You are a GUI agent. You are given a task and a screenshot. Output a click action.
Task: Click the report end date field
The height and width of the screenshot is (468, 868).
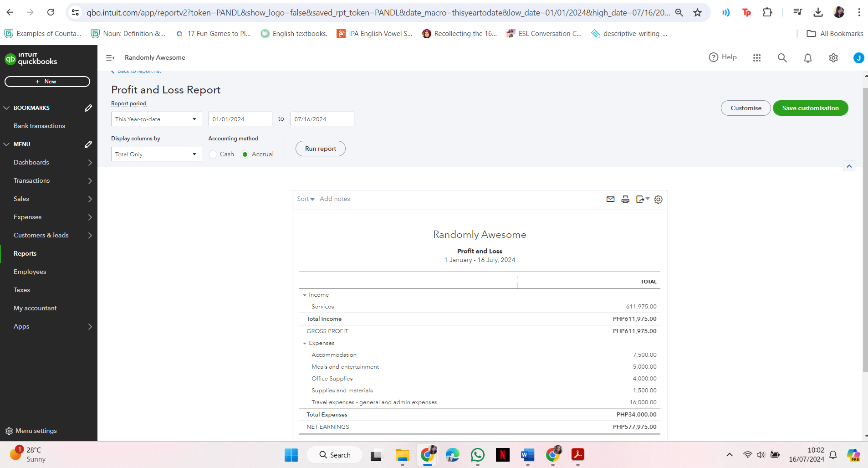322,119
